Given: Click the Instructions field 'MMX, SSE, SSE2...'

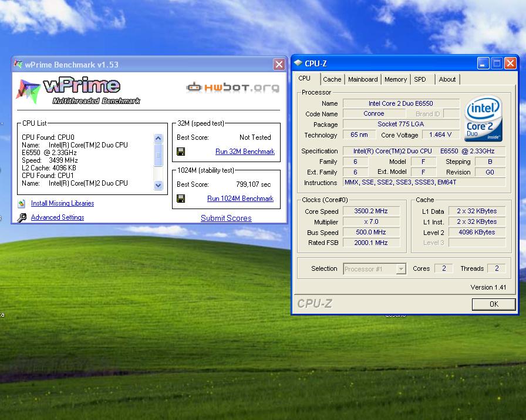Looking at the screenshot, I should pos(424,182).
